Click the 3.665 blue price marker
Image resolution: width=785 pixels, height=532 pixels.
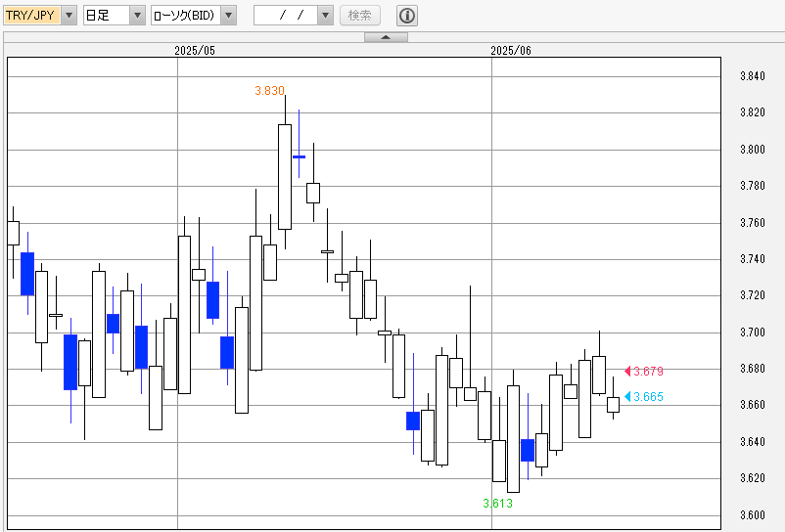[x=644, y=397]
